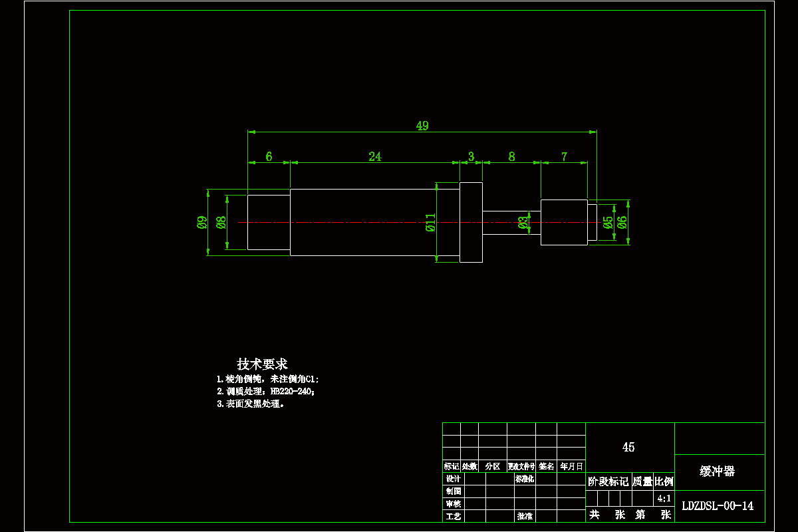Select the 工艺 row label

pos(453,516)
